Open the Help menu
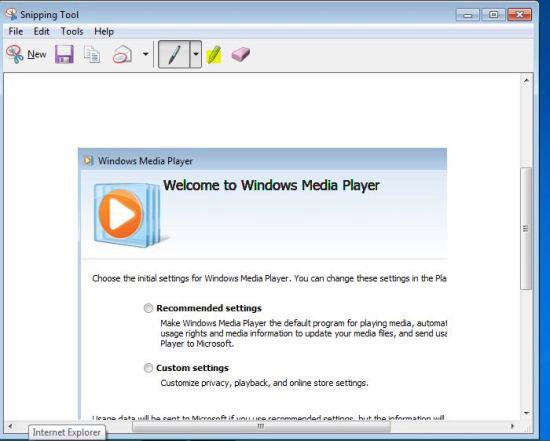The width and height of the screenshot is (550, 441). (x=104, y=32)
